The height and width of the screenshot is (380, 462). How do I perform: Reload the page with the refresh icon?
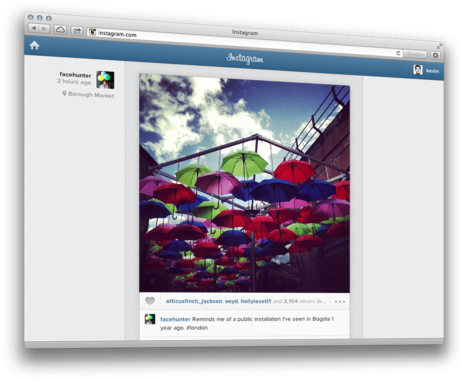pyautogui.click(x=398, y=53)
